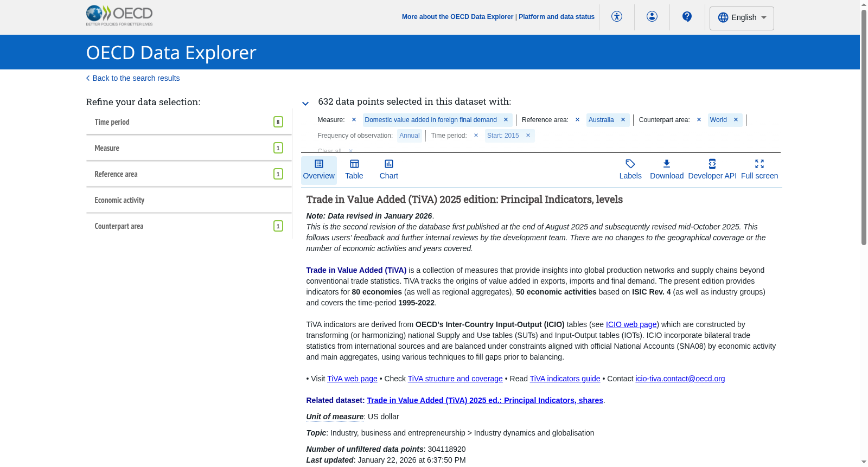Enter Full screen mode
This screenshot has width=868, height=467.
[759, 170]
